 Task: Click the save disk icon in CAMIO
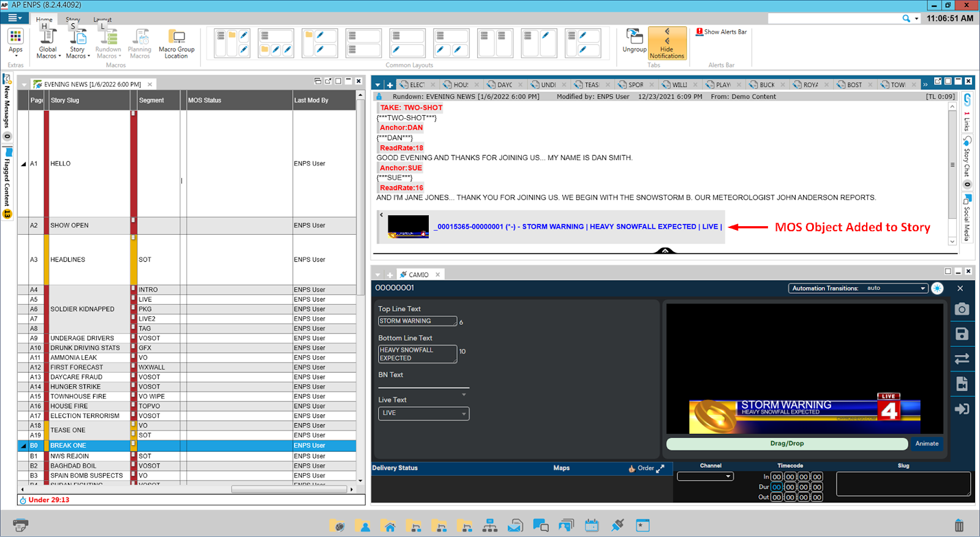pos(962,333)
